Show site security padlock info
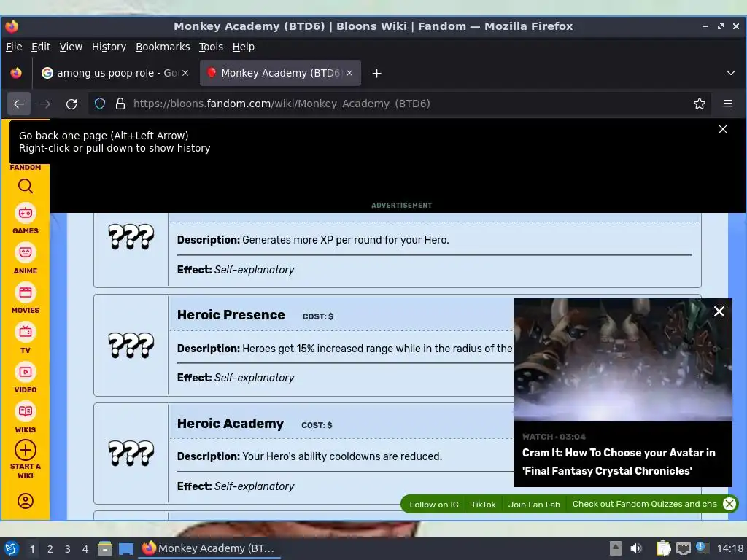747x560 pixels. coord(120,104)
